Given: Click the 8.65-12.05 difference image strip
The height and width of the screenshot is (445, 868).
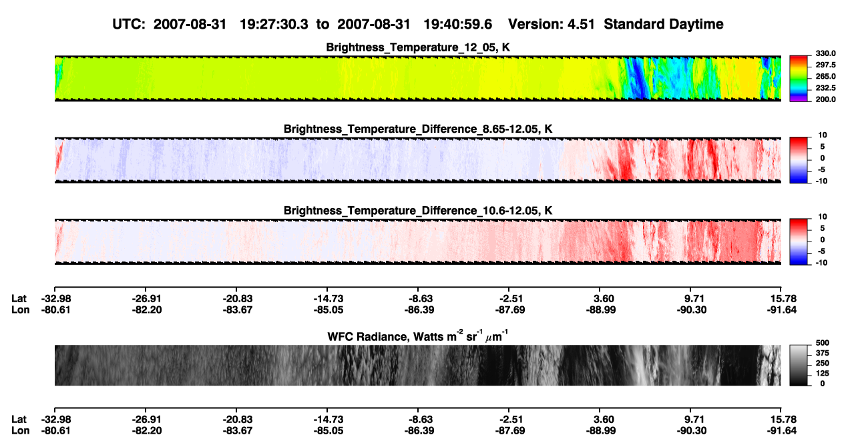Looking at the screenshot, I should point(418,159).
